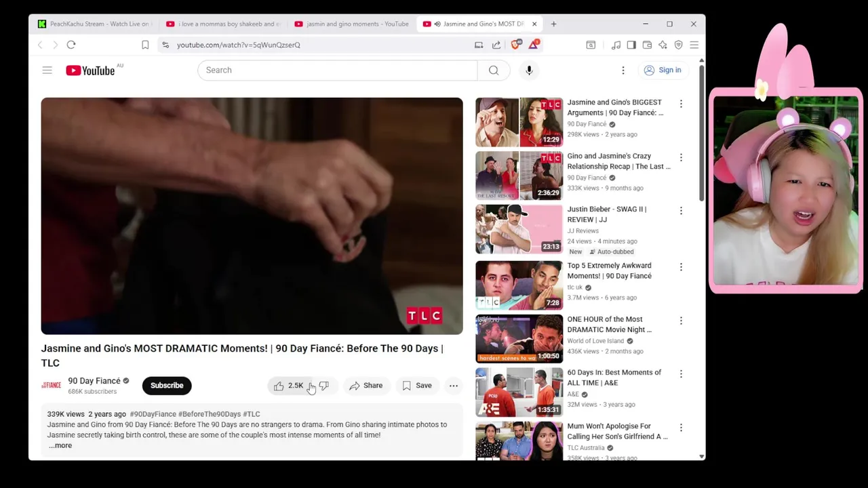Click the Share button under the video
Viewport: 868px width, 488px height.
(366, 386)
